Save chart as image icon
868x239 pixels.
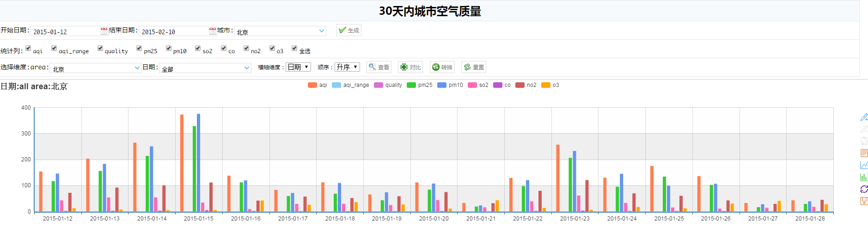pyautogui.click(x=863, y=201)
